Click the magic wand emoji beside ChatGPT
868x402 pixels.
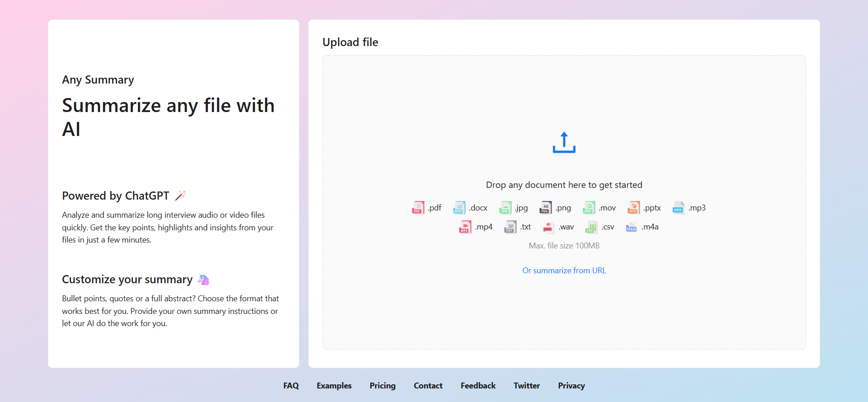tap(180, 196)
